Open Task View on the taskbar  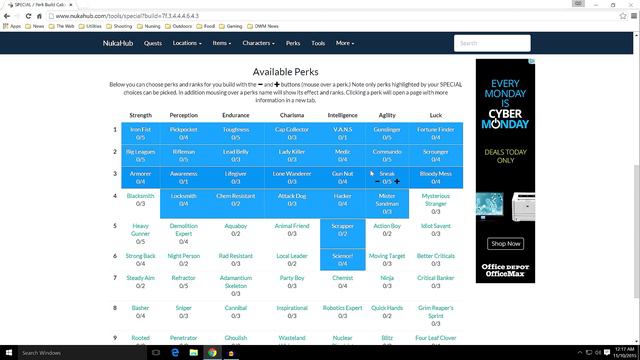(156, 353)
